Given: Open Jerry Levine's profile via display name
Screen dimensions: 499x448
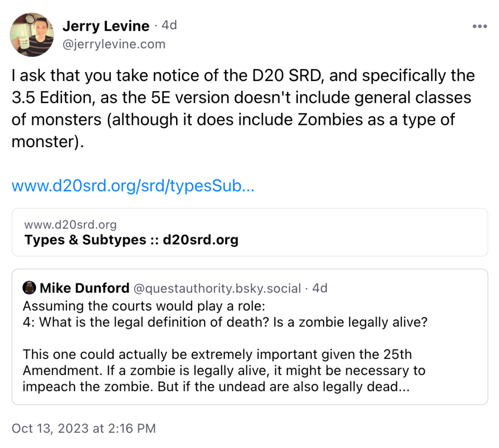Looking at the screenshot, I should [x=105, y=26].
